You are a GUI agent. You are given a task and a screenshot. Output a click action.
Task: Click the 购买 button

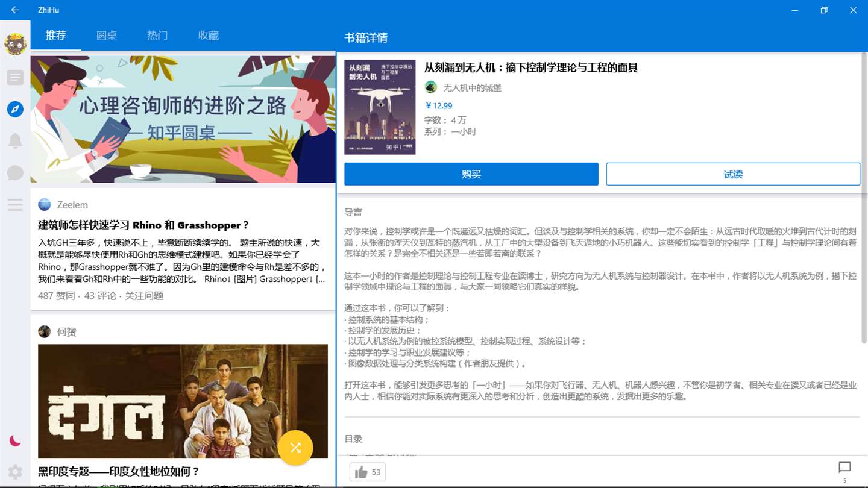[471, 174]
